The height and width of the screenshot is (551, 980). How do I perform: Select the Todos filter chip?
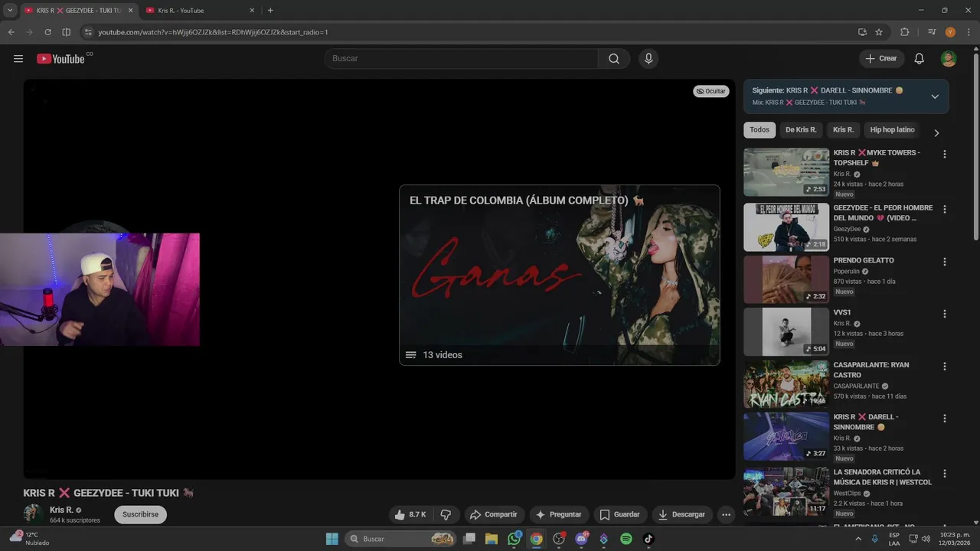pos(759,130)
